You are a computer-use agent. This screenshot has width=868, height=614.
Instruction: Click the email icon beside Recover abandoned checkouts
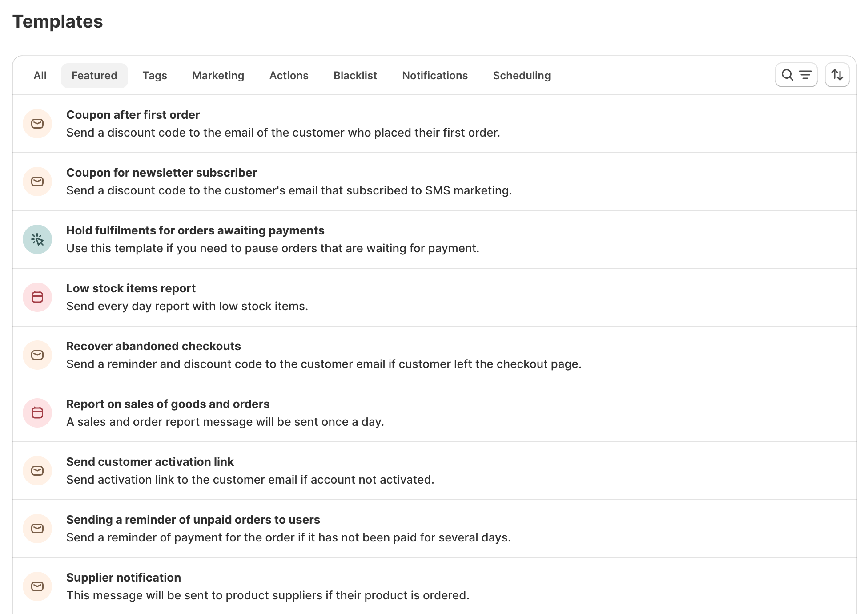[x=37, y=355]
